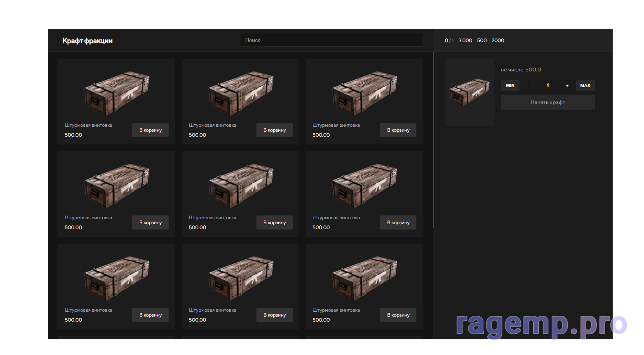This screenshot has width=644, height=355.
Task: Click the bottom-left crate image
Action: [x=117, y=277]
